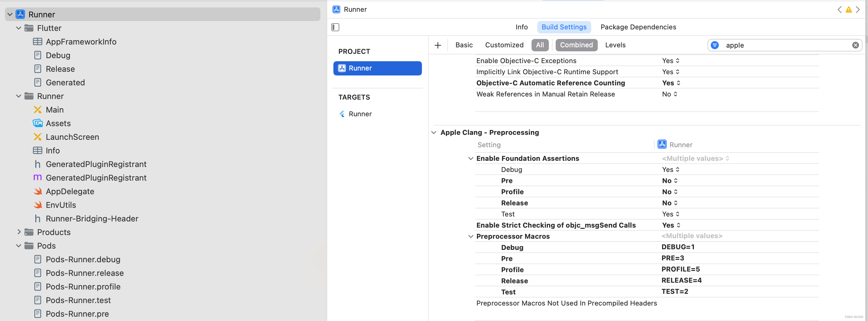The height and width of the screenshot is (321, 868).
Task: Select Preprocessor Macros Not Used In Precompiled Headers
Action: coord(566,303)
